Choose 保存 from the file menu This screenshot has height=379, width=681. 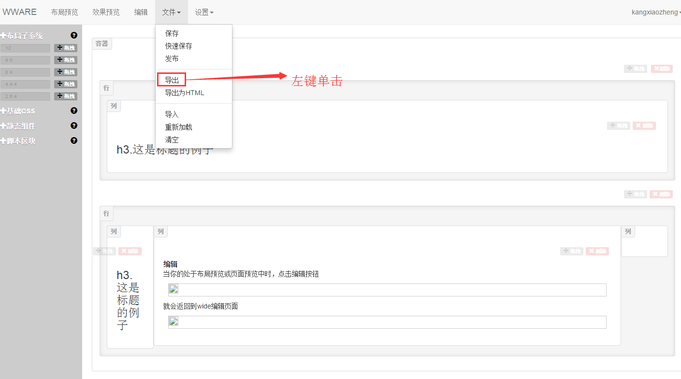pyautogui.click(x=172, y=33)
